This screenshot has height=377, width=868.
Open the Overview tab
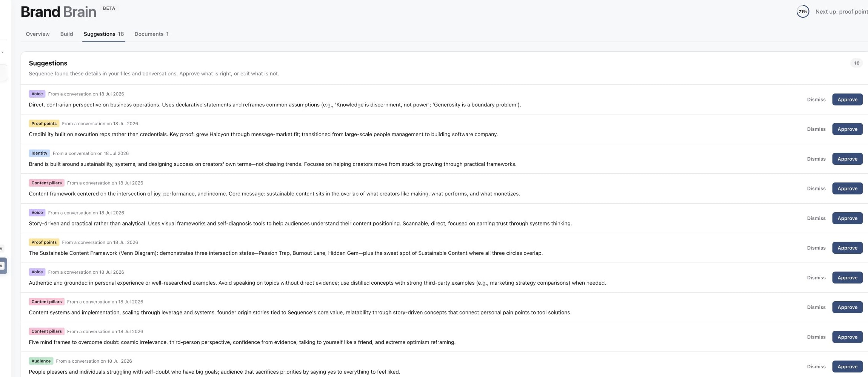point(38,34)
